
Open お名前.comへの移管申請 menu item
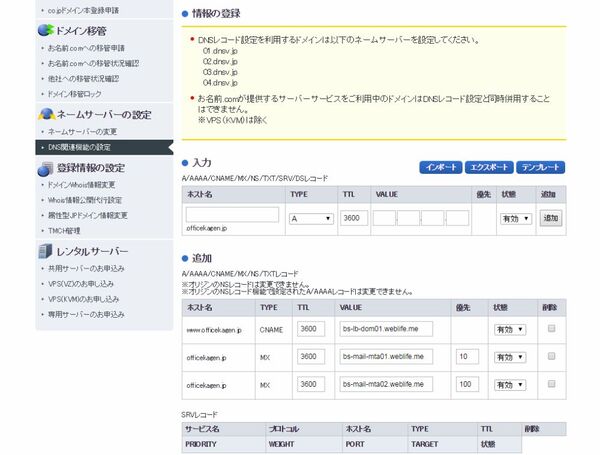(86, 48)
